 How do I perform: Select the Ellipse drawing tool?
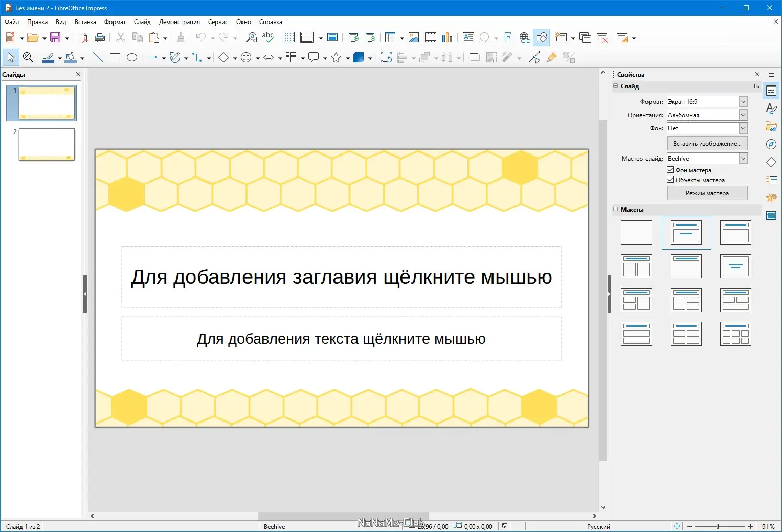tap(131, 57)
